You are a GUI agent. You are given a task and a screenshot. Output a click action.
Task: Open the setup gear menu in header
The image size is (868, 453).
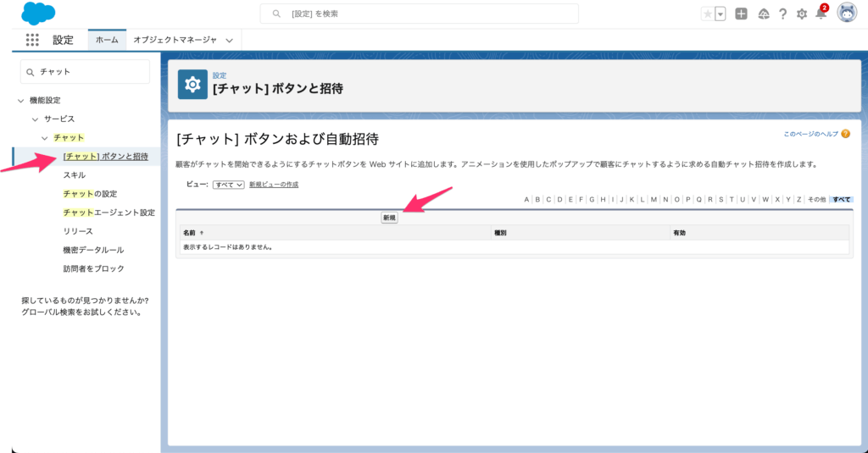802,14
